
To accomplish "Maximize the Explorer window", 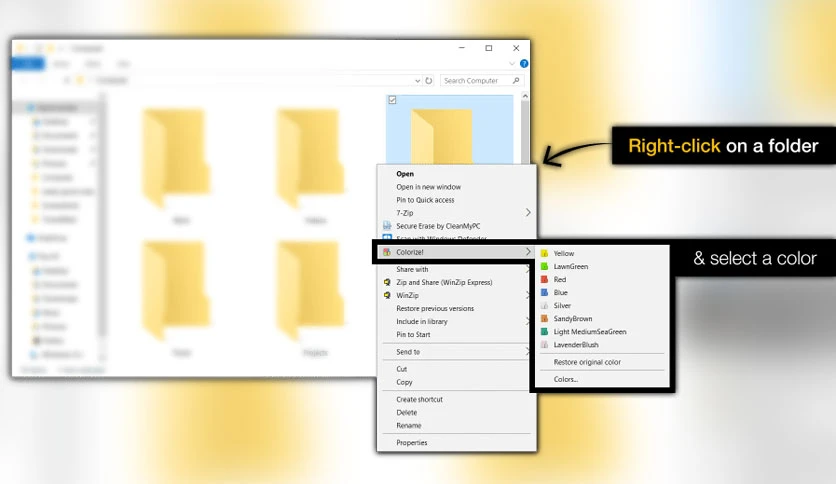I will pos(489,48).
